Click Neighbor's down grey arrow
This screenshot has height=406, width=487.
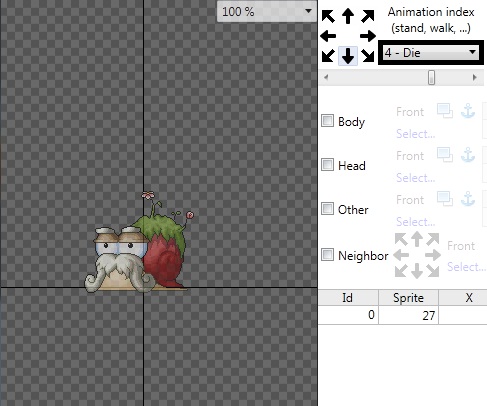(417, 271)
